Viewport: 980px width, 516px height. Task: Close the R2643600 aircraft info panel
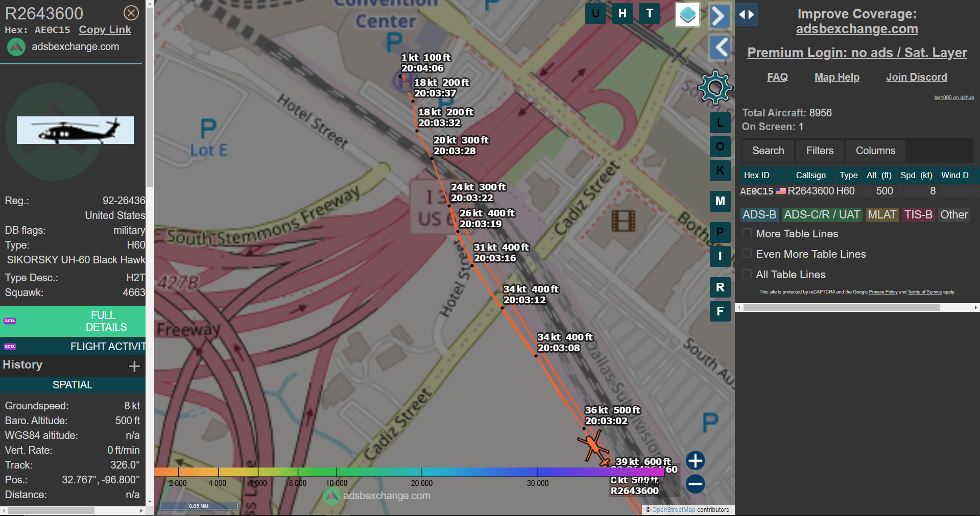pos(131,13)
